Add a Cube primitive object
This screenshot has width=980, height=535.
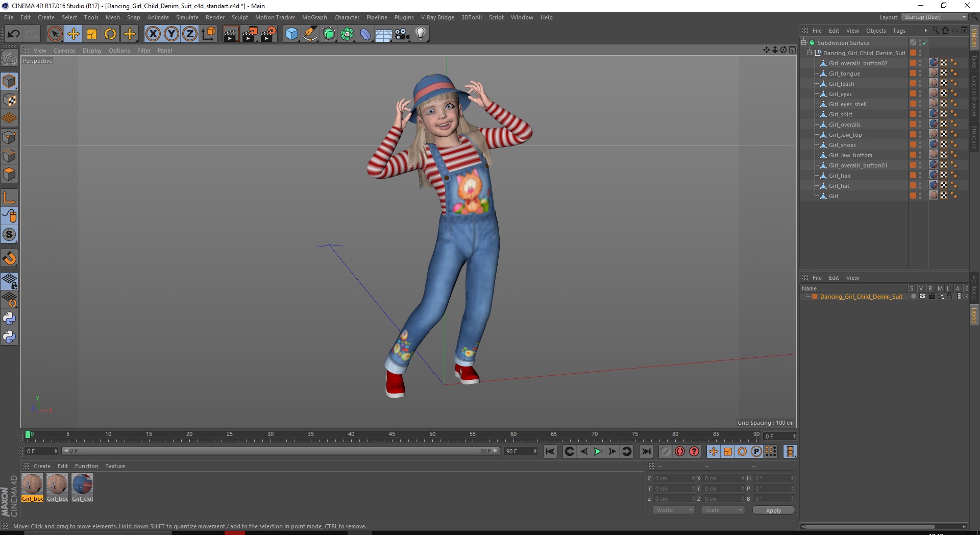(291, 34)
